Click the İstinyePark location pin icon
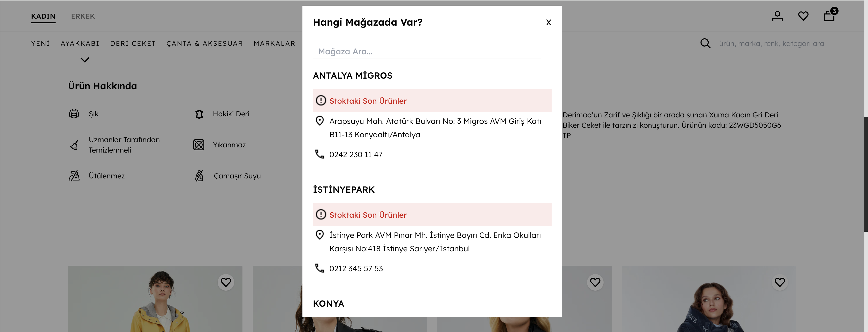 point(319,235)
